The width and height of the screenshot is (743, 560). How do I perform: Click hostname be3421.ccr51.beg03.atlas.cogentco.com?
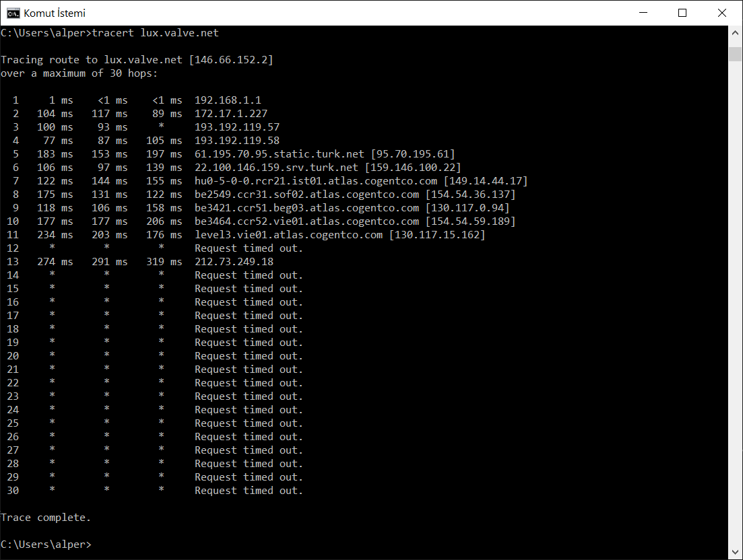coord(307,208)
